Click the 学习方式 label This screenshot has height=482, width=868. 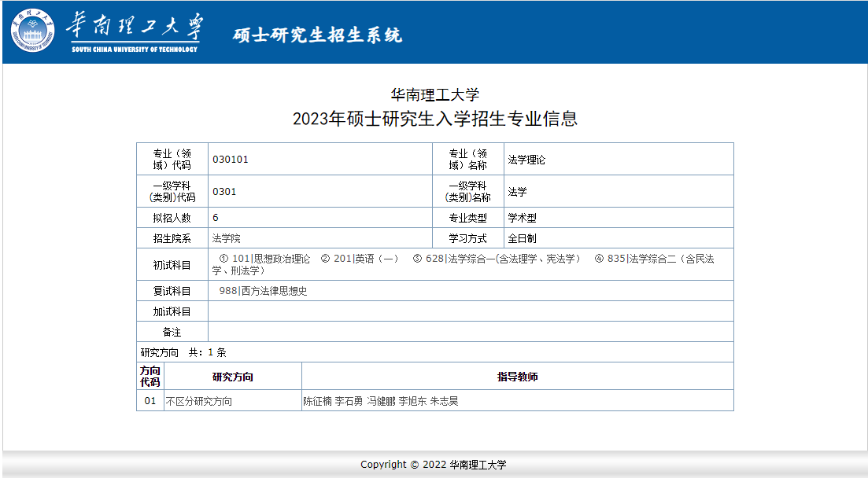pos(467,238)
